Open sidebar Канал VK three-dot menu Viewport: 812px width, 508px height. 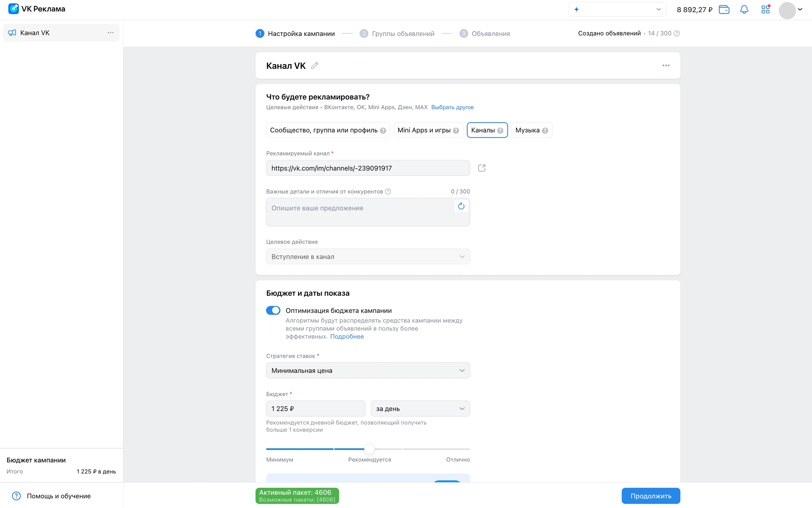click(111, 33)
